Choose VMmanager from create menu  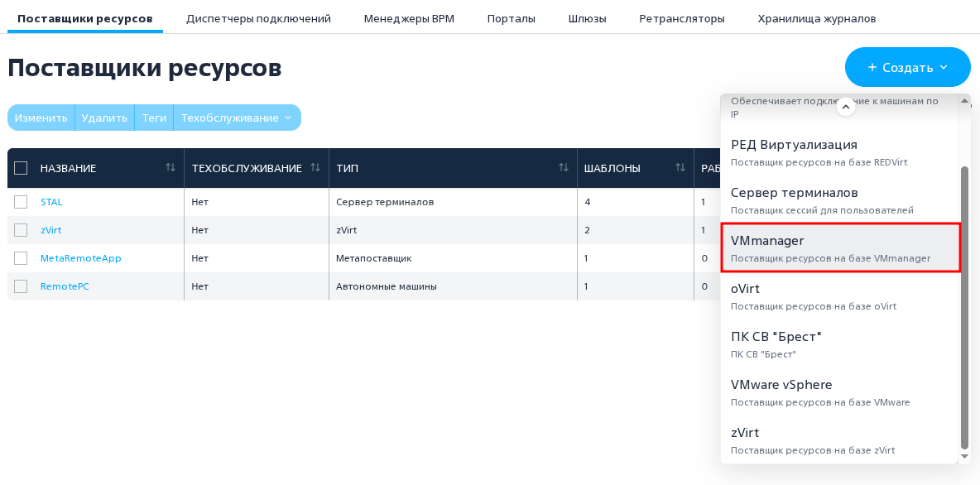coord(839,248)
